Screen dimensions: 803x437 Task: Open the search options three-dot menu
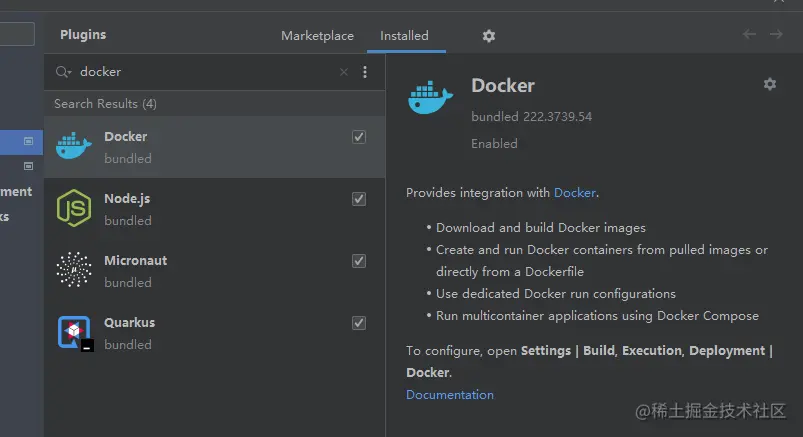click(x=365, y=72)
